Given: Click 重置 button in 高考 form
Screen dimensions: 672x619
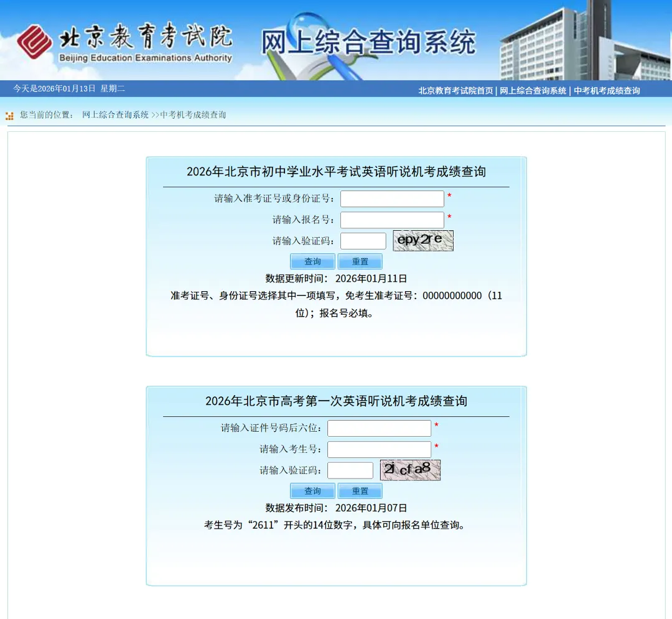Looking at the screenshot, I should pyautogui.click(x=360, y=491).
